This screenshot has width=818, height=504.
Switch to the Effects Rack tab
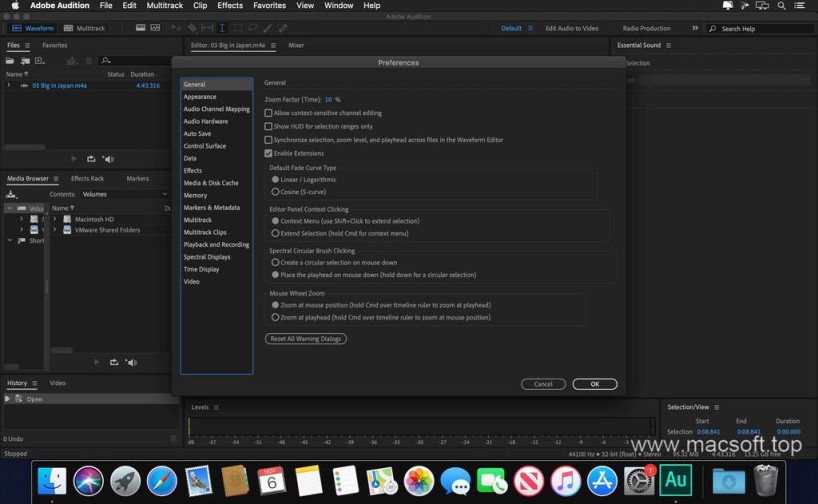click(87, 179)
